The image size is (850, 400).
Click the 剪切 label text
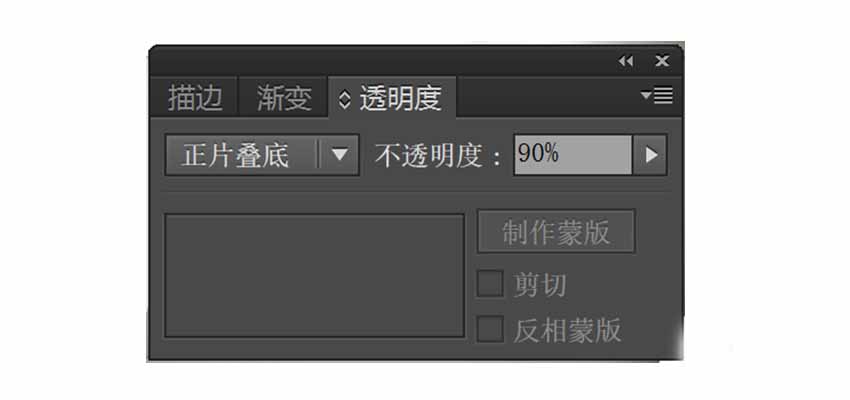pyautogui.click(x=540, y=285)
